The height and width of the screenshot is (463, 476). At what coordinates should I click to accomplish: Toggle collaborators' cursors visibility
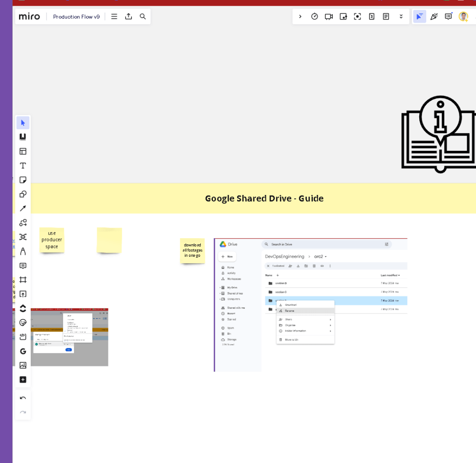point(420,17)
